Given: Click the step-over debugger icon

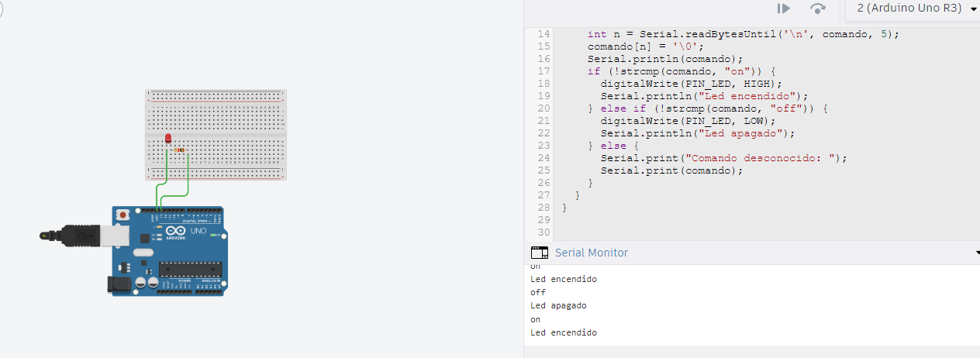Looking at the screenshot, I should 817,9.
